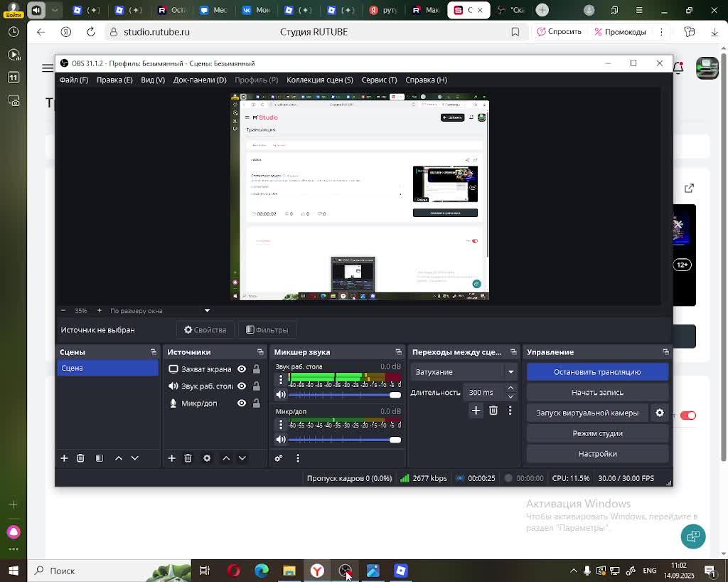
Task: Show hidden system tray icons chevron
Action: [x=574, y=571]
